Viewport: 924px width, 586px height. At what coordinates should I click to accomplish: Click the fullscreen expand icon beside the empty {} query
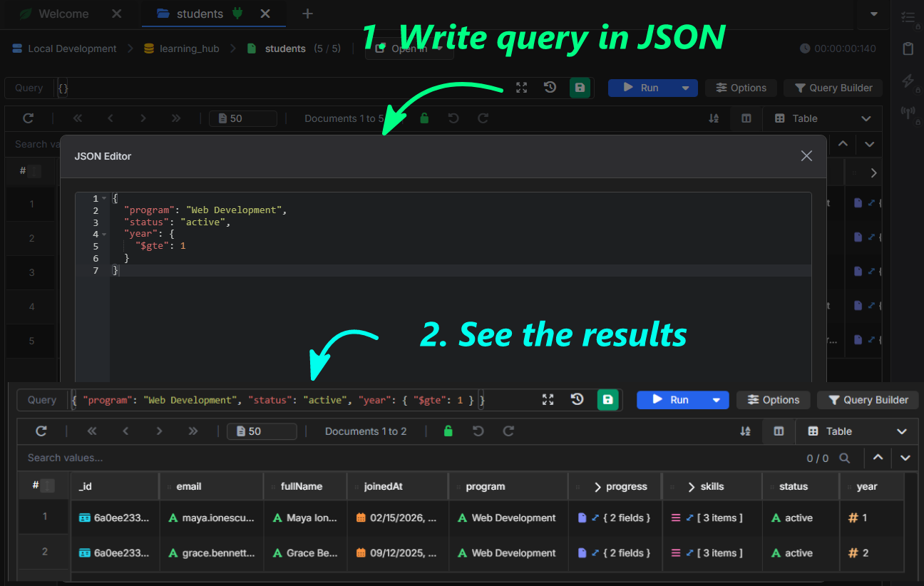(522, 88)
